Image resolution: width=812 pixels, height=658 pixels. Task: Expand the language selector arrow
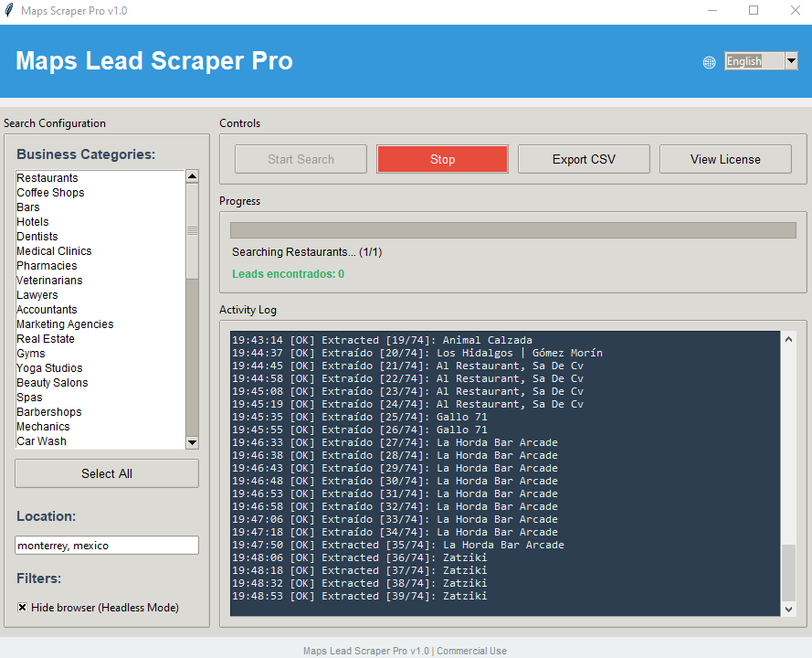[x=791, y=61]
